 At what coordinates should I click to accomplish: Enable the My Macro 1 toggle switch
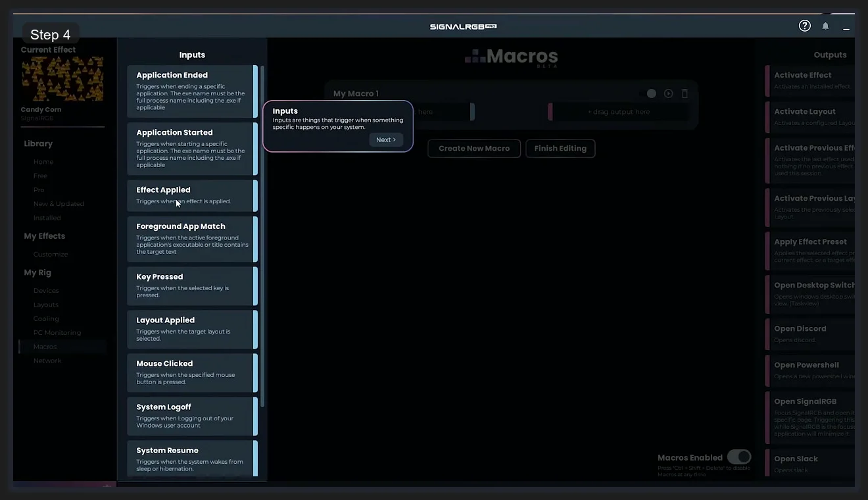tap(651, 93)
